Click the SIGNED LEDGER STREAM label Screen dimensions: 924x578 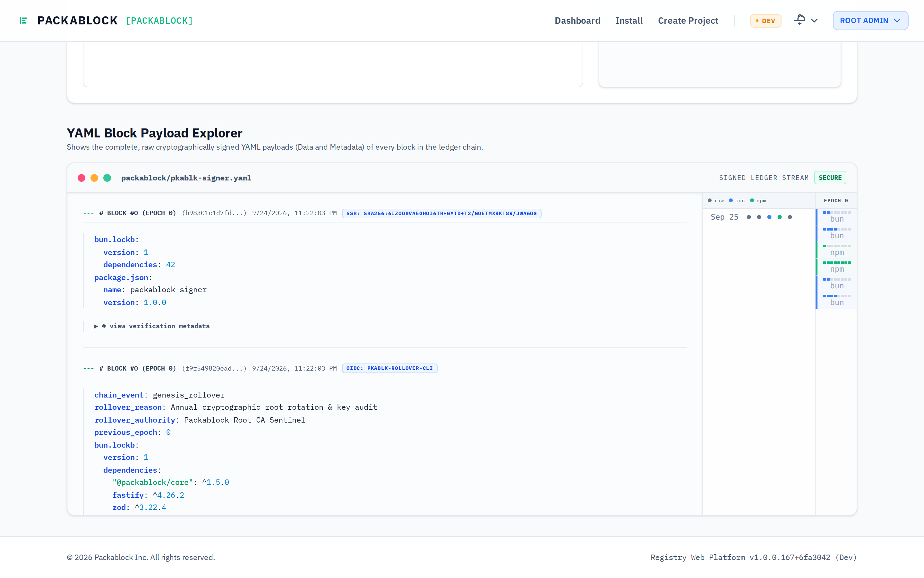(764, 178)
